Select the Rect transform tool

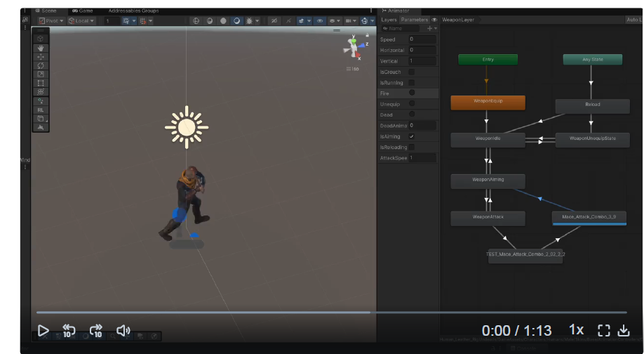[41, 83]
